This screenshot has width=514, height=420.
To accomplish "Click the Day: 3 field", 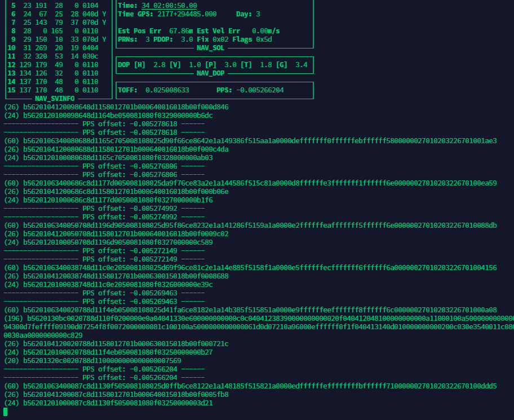I will 248,14.
